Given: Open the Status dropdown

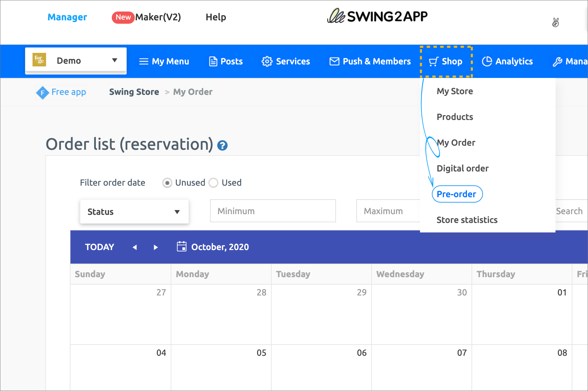Looking at the screenshot, I should point(134,212).
